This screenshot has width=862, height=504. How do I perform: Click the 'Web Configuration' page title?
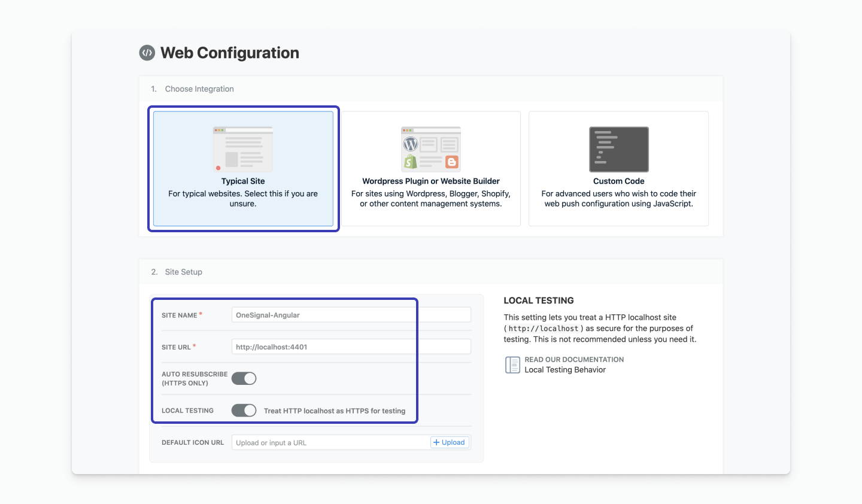[230, 53]
